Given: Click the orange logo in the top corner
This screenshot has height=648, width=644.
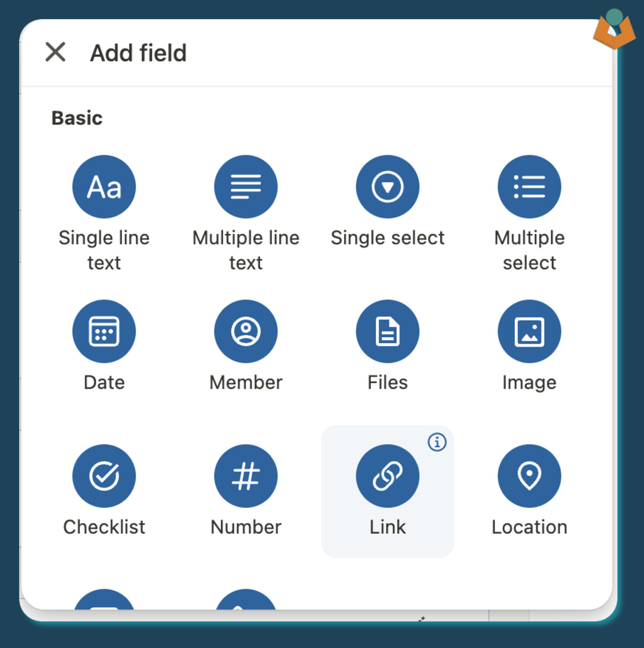Looking at the screenshot, I should [x=614, y=29].
